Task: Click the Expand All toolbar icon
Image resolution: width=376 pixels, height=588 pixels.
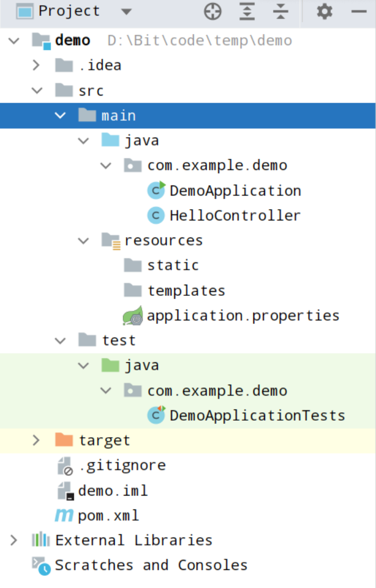Action: click(247, 12)
